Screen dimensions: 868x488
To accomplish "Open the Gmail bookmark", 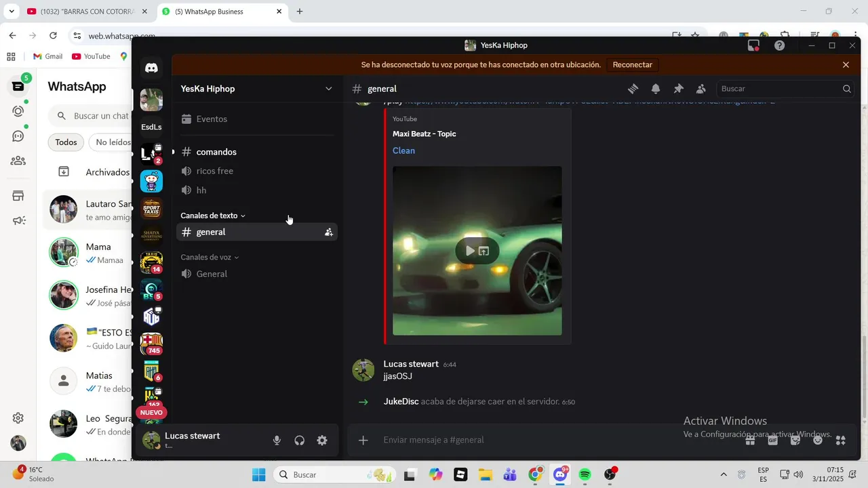I will [x=48, y=56].
